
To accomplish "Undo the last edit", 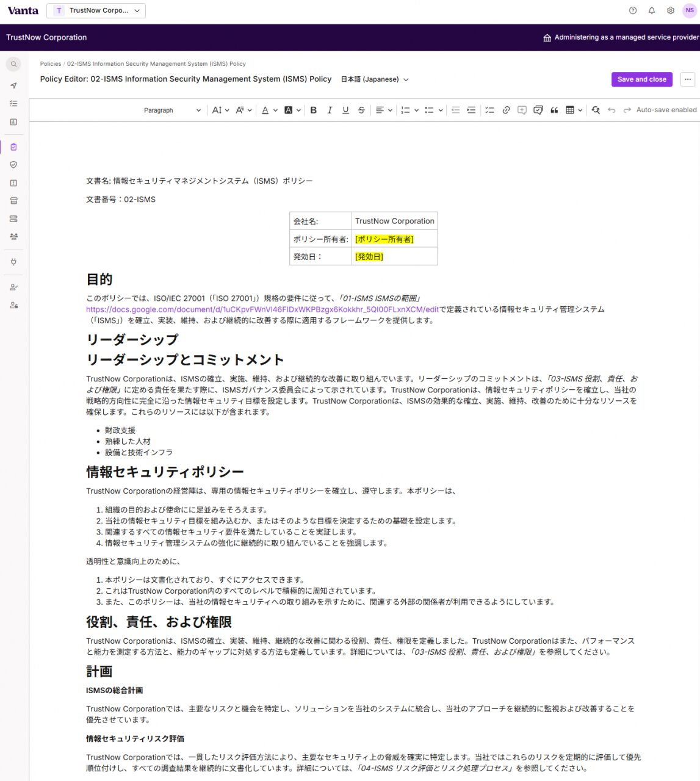I will tap(612, 110).
